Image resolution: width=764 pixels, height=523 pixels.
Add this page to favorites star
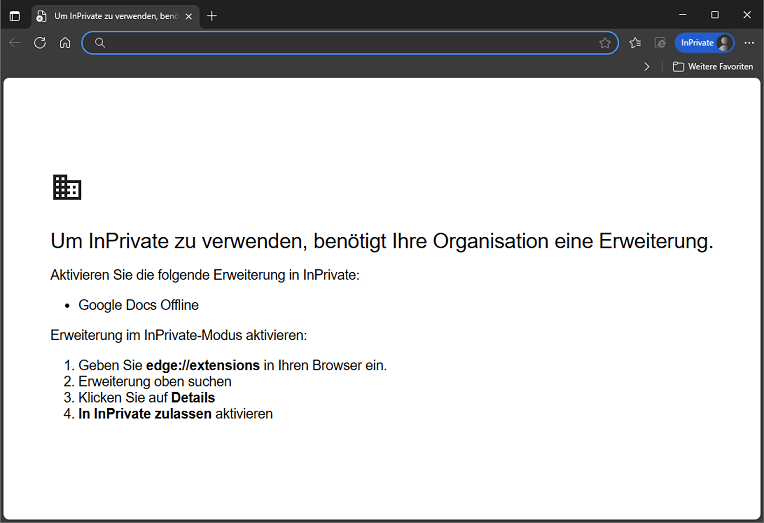[605, 43]
